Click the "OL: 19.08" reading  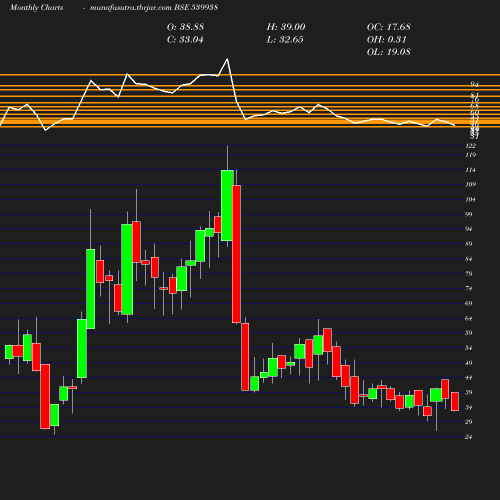(389, 52)
